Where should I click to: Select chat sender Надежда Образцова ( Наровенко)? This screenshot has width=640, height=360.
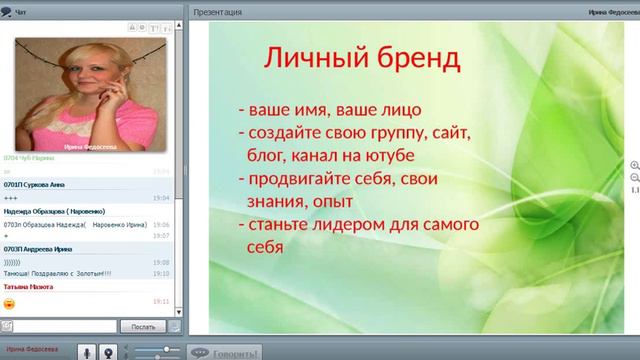point(54,211)
